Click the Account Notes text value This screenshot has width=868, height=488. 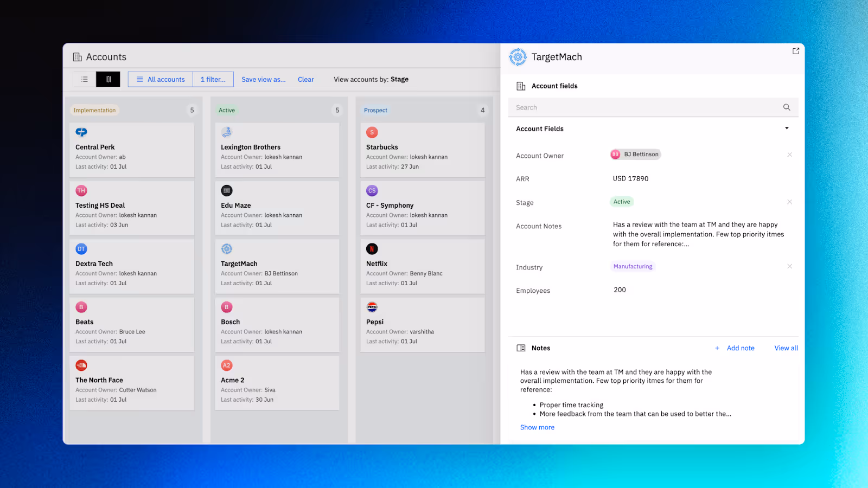tap(699, 234)
